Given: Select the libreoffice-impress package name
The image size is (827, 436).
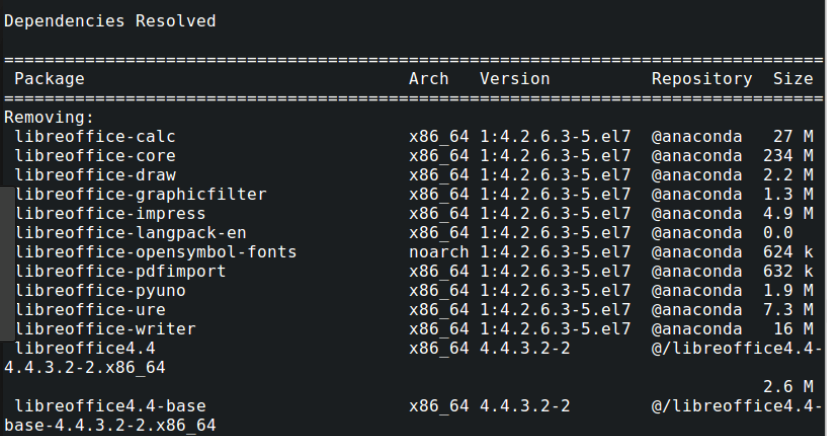Looking at the screenshot, I should click(110, 213).
